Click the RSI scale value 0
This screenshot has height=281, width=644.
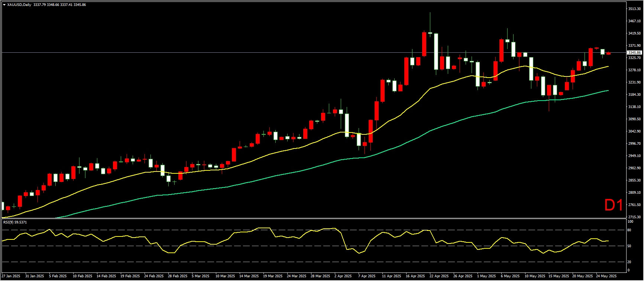click(628, 270)
